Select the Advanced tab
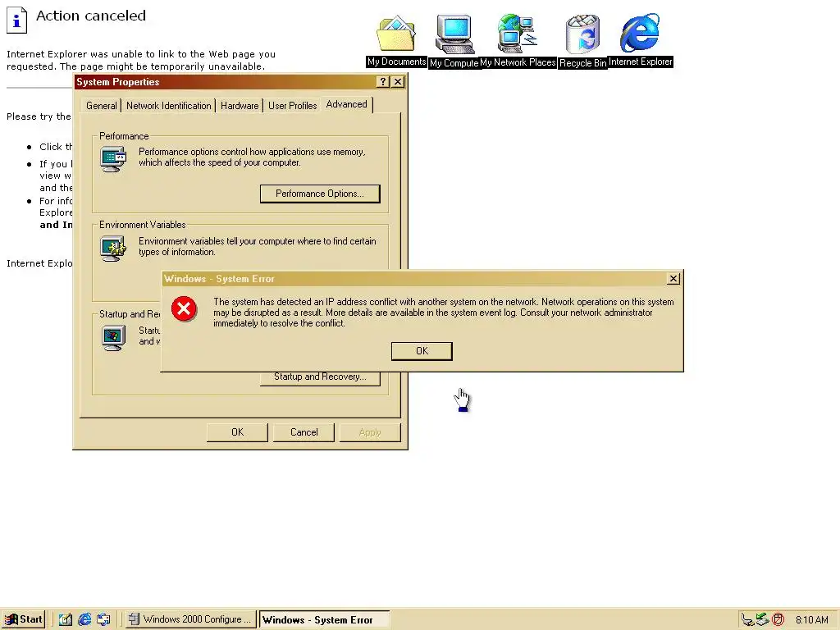 point(347,104)
